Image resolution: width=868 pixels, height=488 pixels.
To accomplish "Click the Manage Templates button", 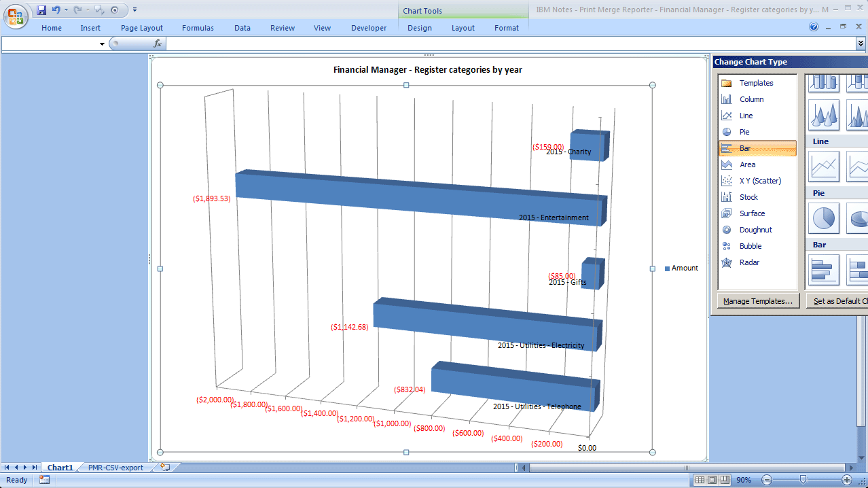I will coord(758,301).
